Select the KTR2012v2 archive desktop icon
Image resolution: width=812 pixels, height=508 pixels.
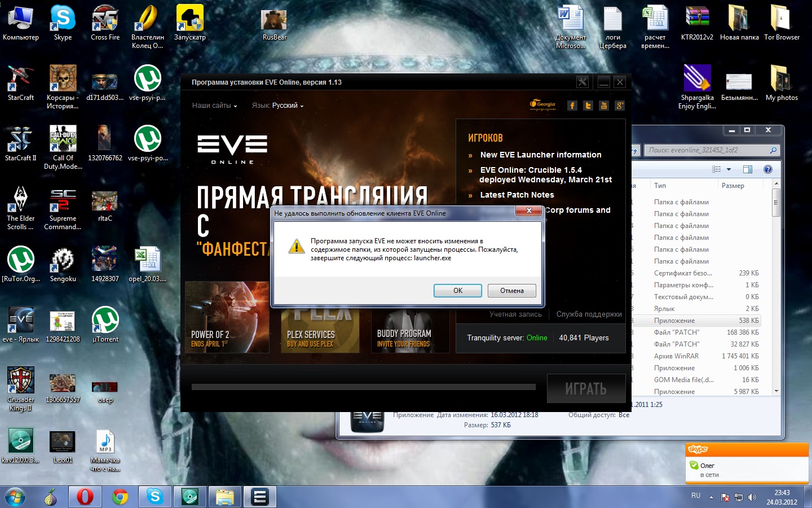697,24
